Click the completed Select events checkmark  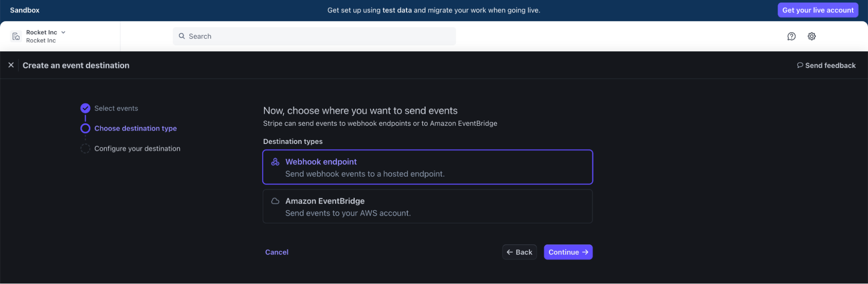click(86, 108)
